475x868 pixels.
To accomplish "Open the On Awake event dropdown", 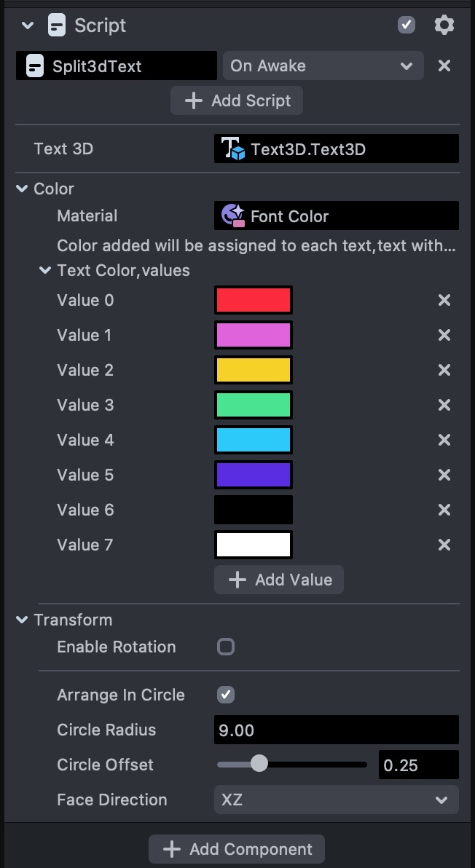I will tap(322, 66).
